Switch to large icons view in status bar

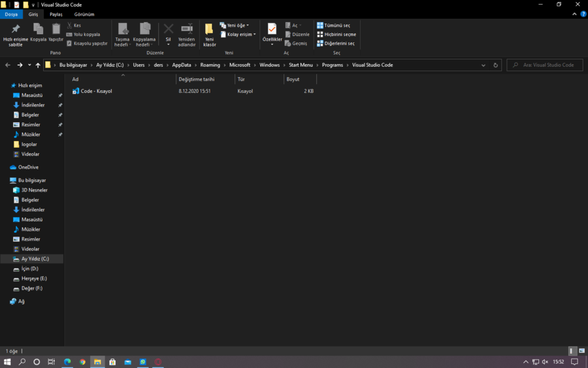(581, 351)
